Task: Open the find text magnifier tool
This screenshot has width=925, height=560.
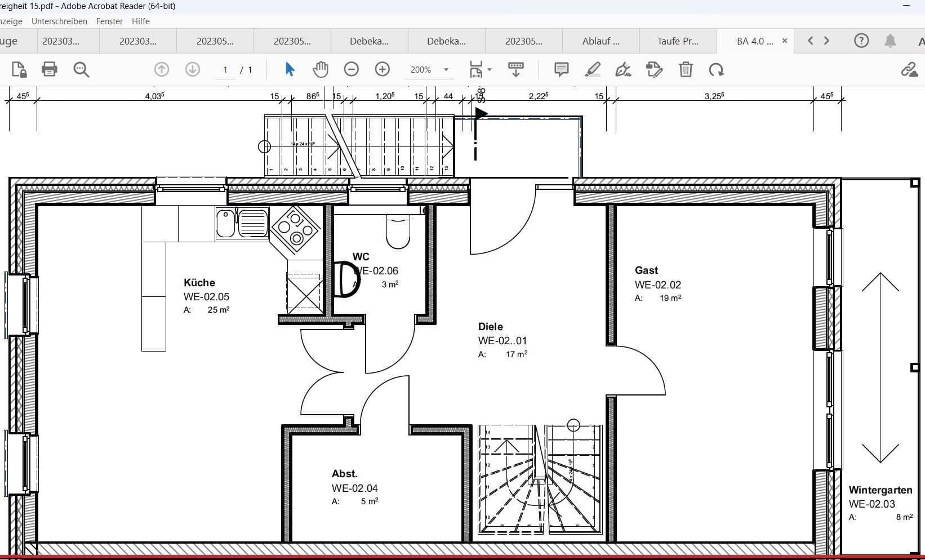Action: pos(81,69)
